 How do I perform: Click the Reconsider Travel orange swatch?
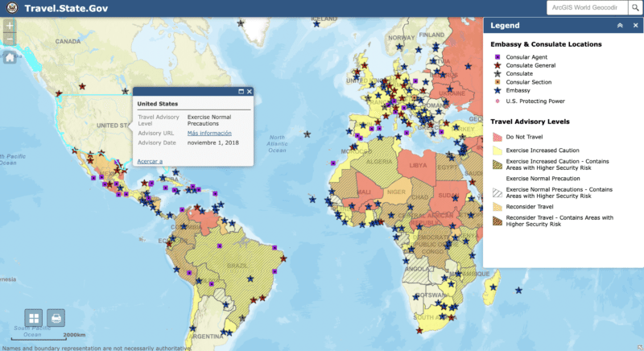pyautogui.click(x=497, y=205)
